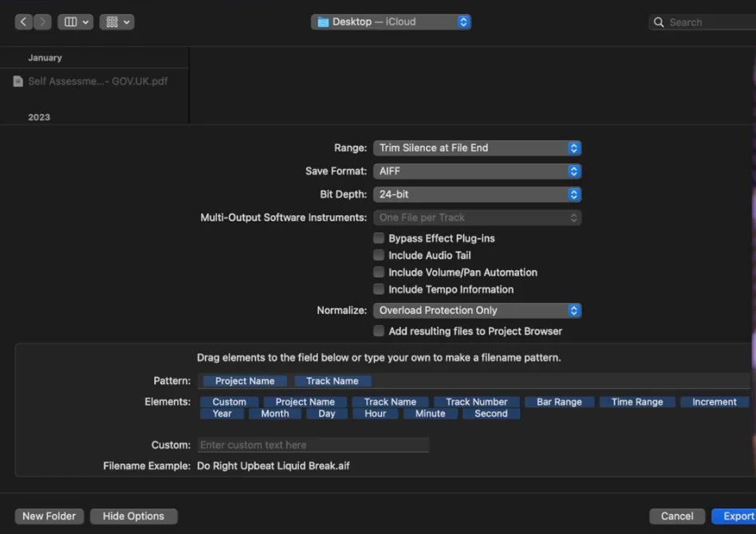This screenshot has height=534, width=756.
Task: Click the Hide Options button
Action: [133, 516]
